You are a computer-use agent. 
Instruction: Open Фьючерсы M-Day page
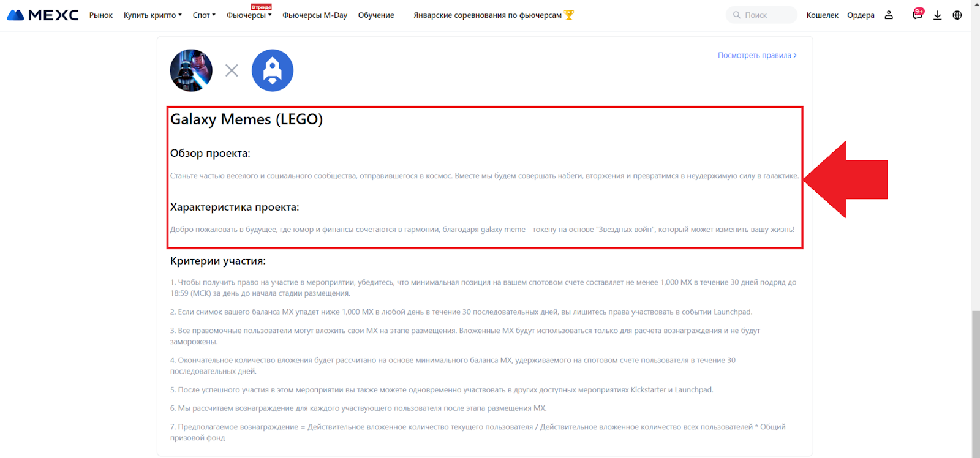(315, 15)
